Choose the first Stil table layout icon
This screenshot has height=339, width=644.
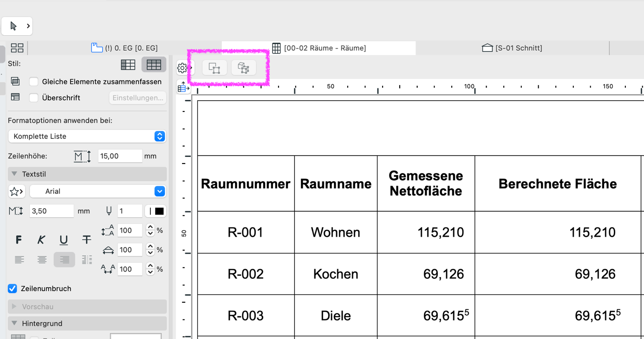tap(128, 65)
